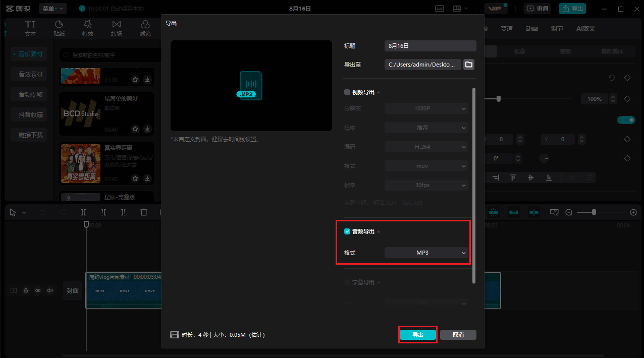Select the 音效素材 sidebar tab
Viewport: 644px width, 358px height.
31,74
